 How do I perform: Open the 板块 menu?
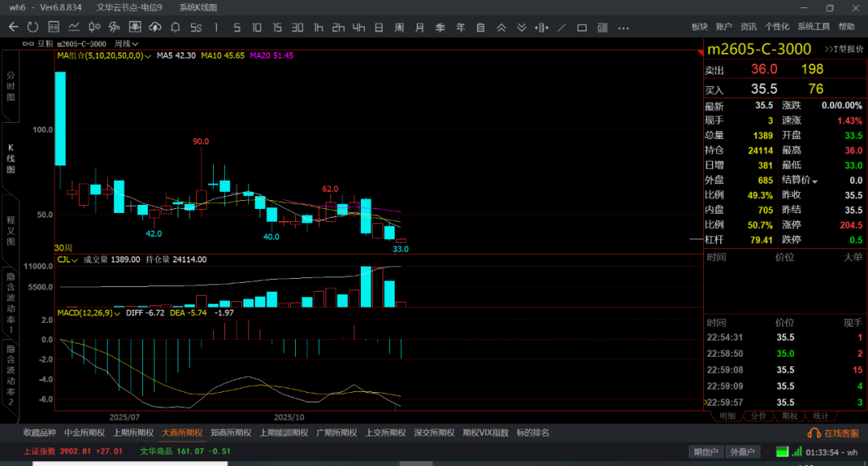tap(700, 27)
